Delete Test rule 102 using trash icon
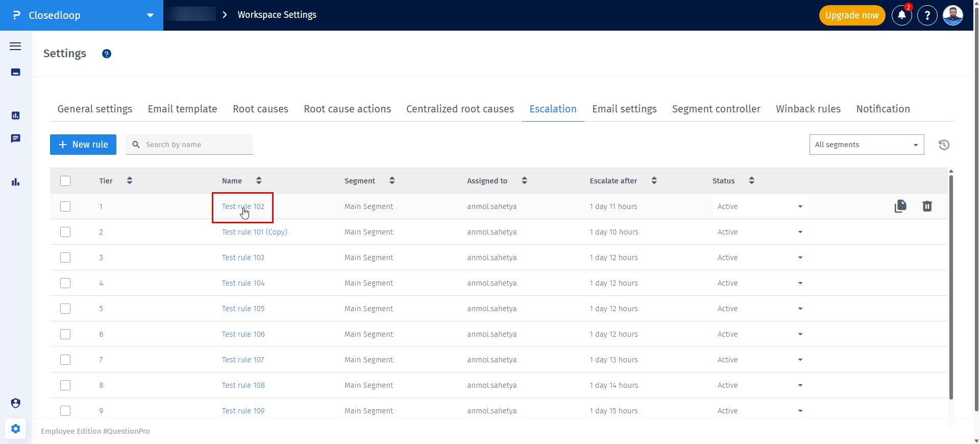The image size is (980, 444). pos(927,206)
